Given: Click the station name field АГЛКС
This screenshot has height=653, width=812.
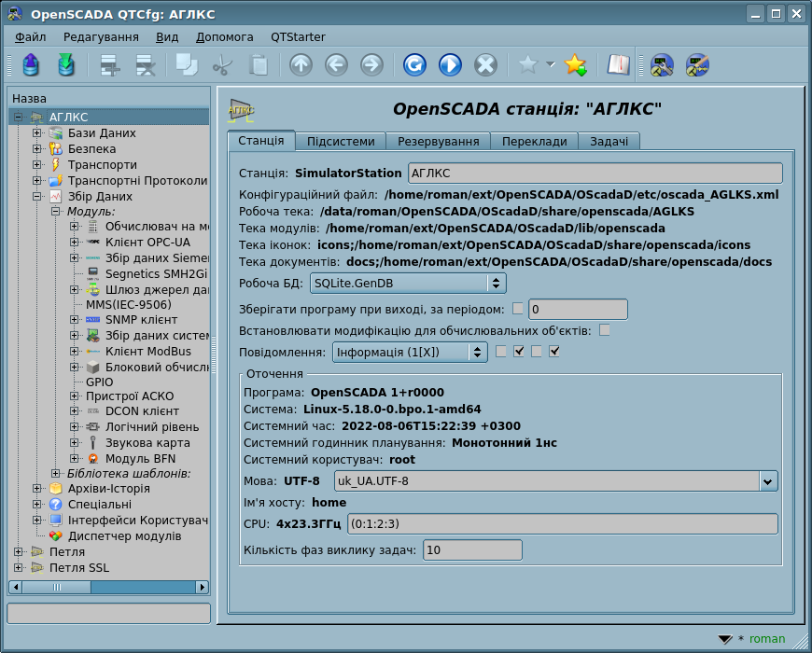Looking at the screenshot, I should point(595,174).
